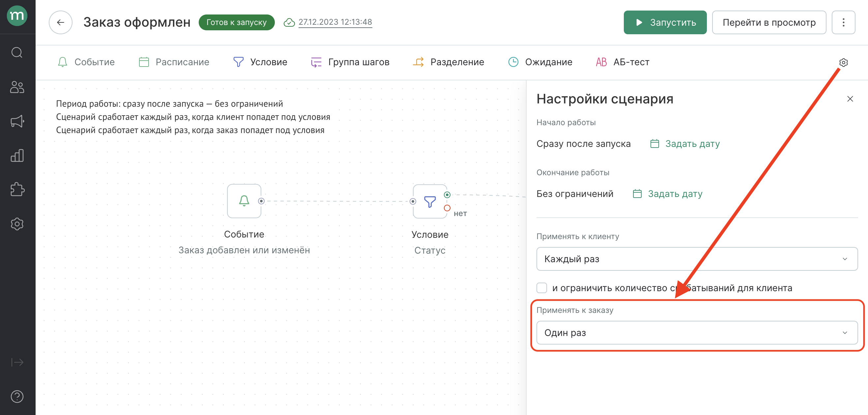The width and height of the screenshot is (868, 415).
Task: Open search from the sidebar
Action: 17,53
